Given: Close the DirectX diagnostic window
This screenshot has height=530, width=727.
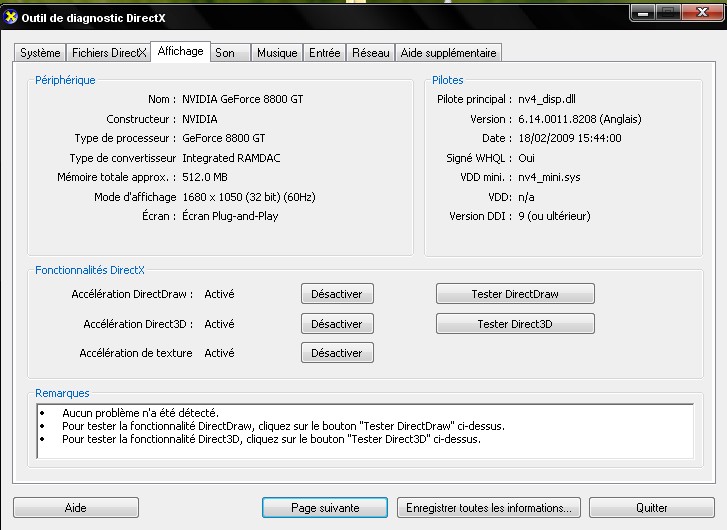Looking at the screenshot, I should 700,12.
